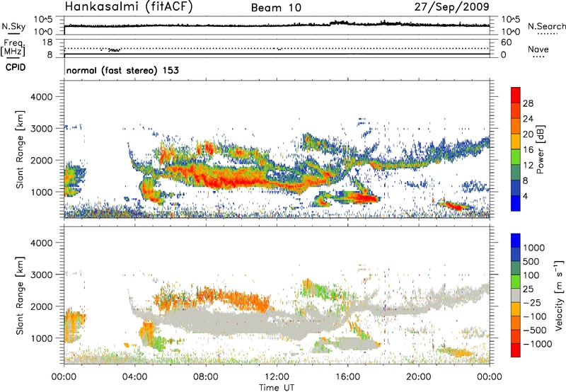
Task: Click the '60' tick on Nave axis
Action: pos(506,42)
